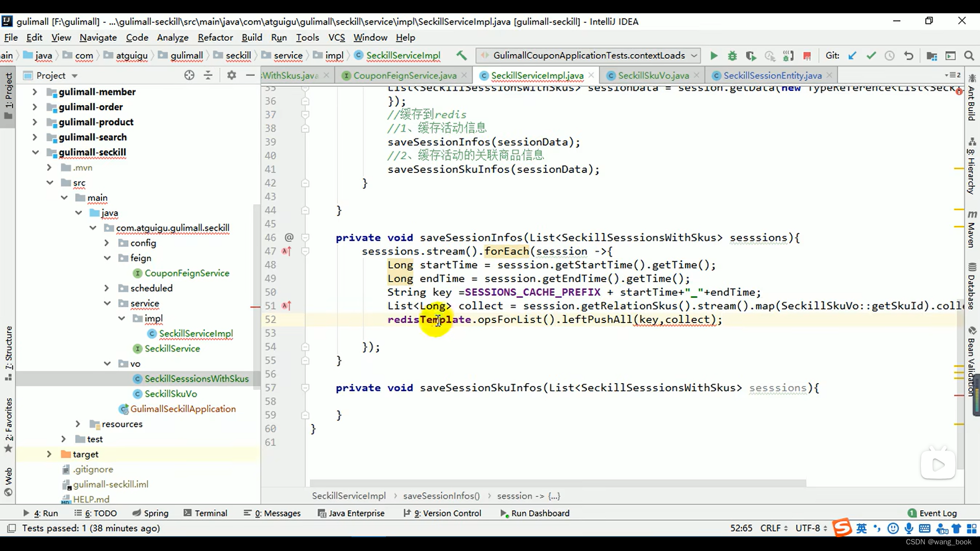Click the Git update project arrow
The image size is (980, 551).
(x=852, y=56)
